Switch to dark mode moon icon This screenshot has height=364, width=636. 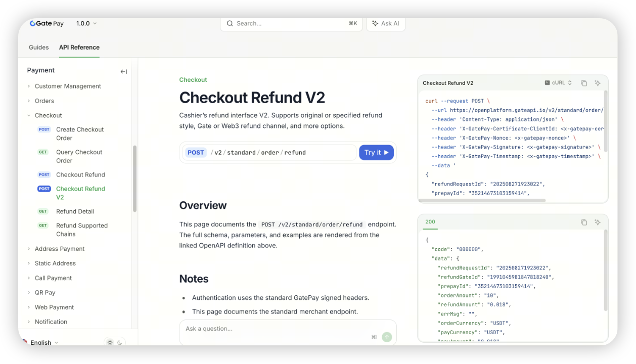point(120,342)
